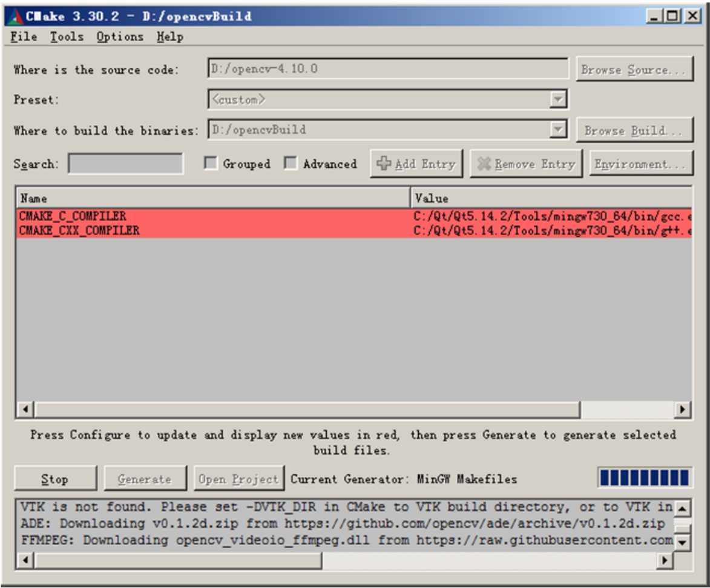Screen dimensions: 710x588
Task: Sort by the Name column header
Action: [213, 198]
